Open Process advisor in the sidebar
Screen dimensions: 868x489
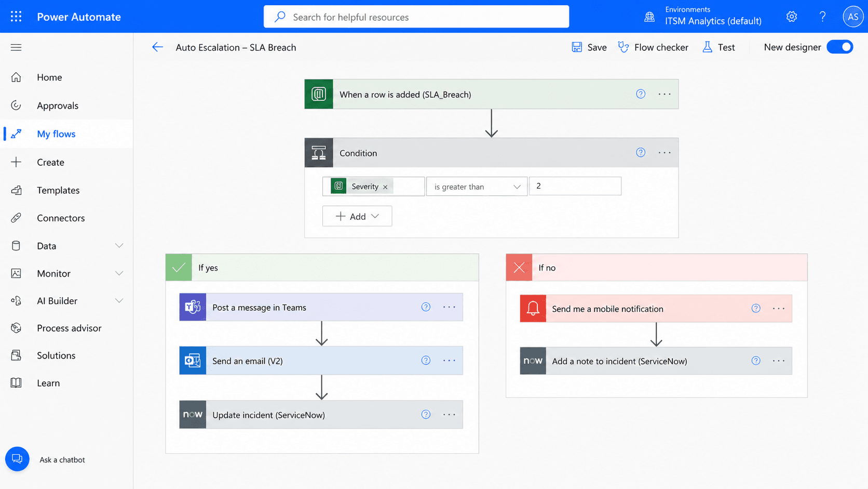tap(66, 328)
